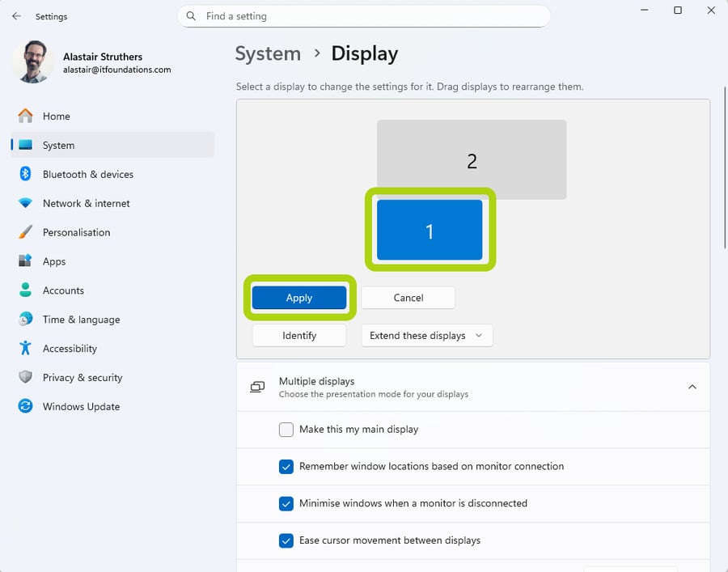Click the Accounts person icon
Image resolution: width=728 pixels, height=572 pixels.
(27, 290)
